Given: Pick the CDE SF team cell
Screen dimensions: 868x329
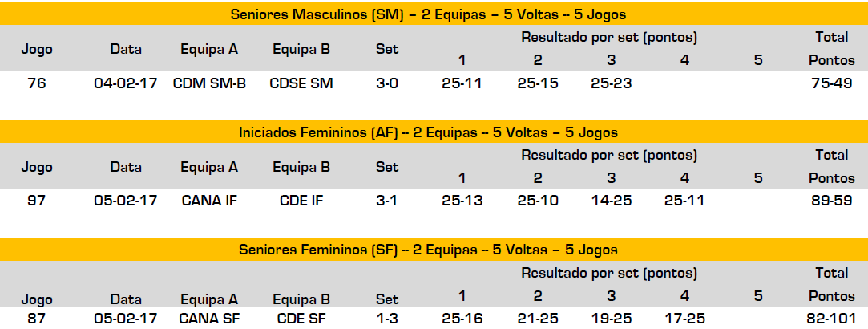Looking at the screenshot, I should [x=301, y=319].
